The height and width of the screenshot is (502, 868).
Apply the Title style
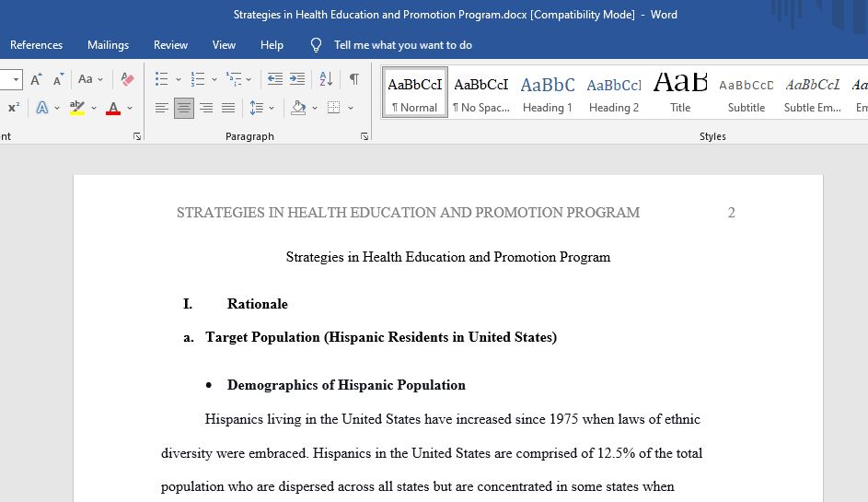680,92
